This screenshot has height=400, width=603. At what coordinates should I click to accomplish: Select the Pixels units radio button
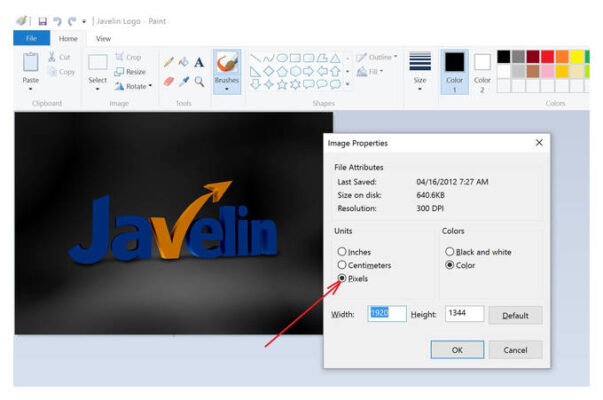click(342, 278)
